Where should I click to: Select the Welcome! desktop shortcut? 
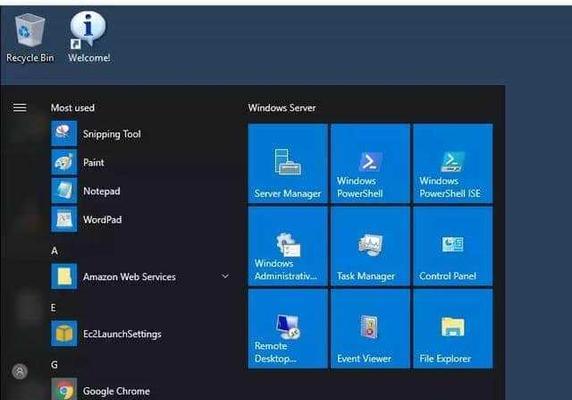89,37
